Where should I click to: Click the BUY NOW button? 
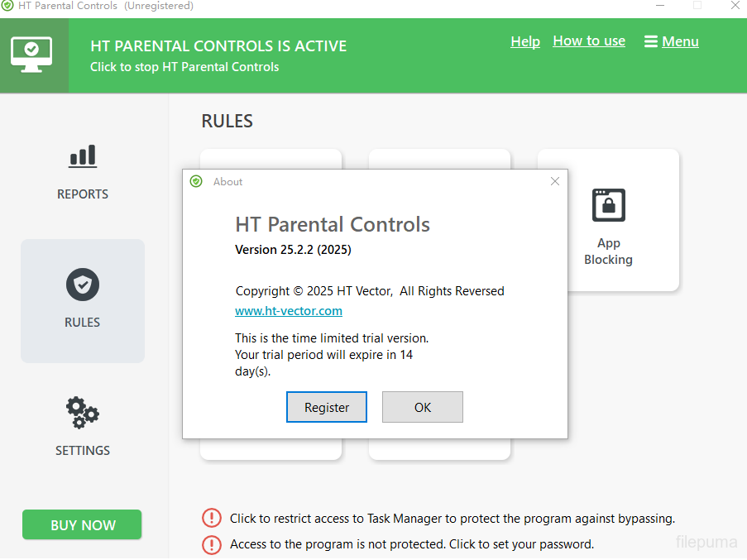83,525
